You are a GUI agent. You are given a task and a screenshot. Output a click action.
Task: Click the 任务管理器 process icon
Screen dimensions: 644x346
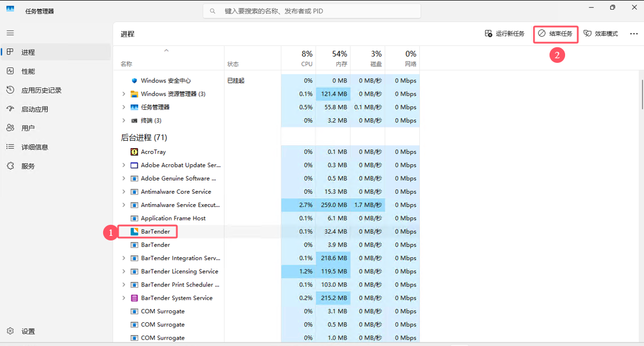tap(134, 107)
